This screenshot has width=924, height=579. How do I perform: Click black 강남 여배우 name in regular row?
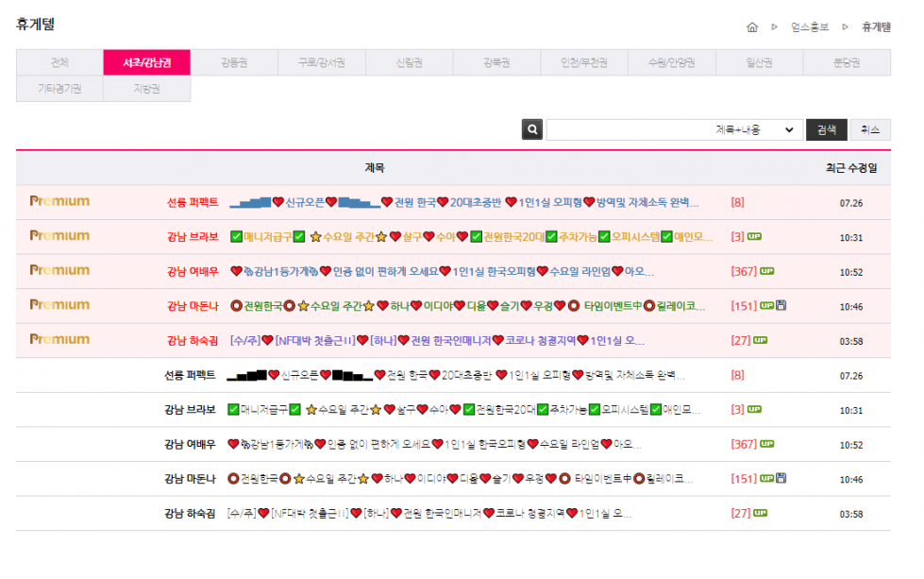tap(190, 444)
